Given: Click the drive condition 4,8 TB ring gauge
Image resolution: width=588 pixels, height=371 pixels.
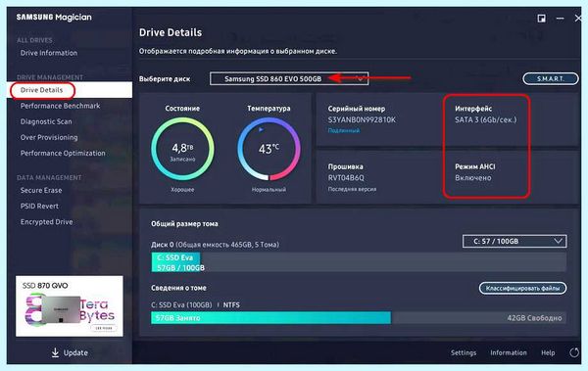Looking at the screenshot, I should (x=182, y=149).
